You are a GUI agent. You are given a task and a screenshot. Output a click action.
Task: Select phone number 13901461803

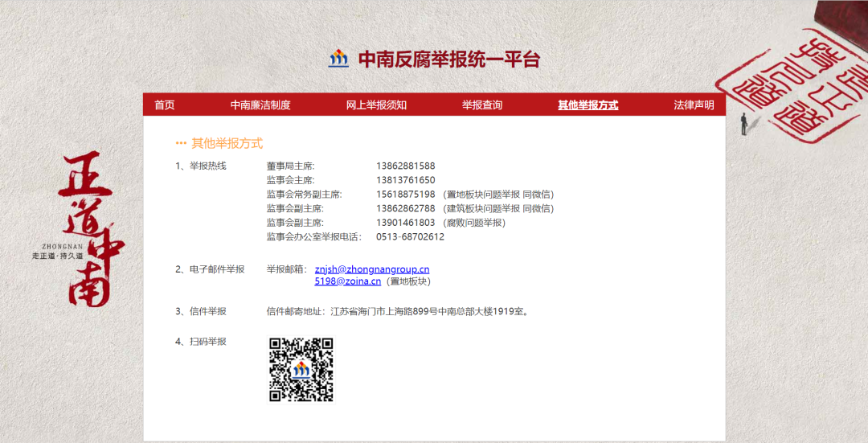pos(406,223)
